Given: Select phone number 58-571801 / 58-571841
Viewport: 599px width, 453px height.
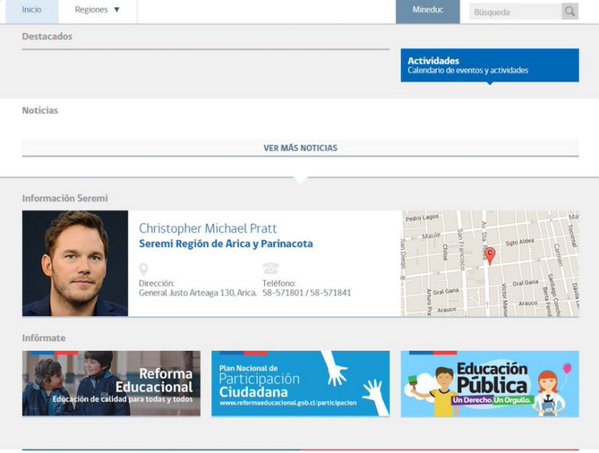Looking at the screenshot, I should (x=306, y=293).
